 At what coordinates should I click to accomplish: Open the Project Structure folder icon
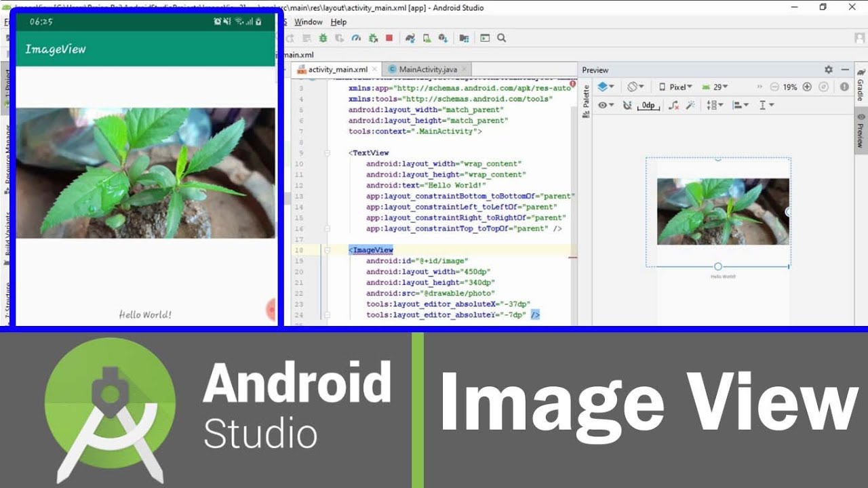pyautogui.click(x=465, y=38)
